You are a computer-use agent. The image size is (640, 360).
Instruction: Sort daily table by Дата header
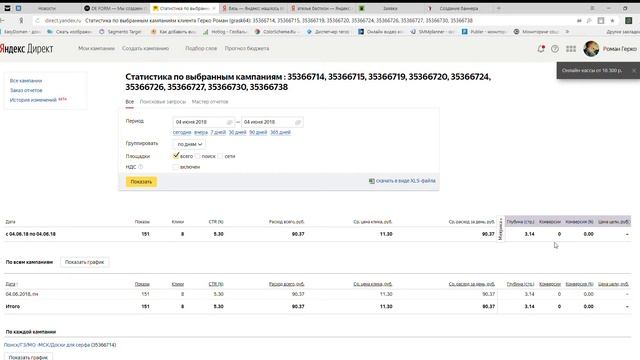[11, 284]
